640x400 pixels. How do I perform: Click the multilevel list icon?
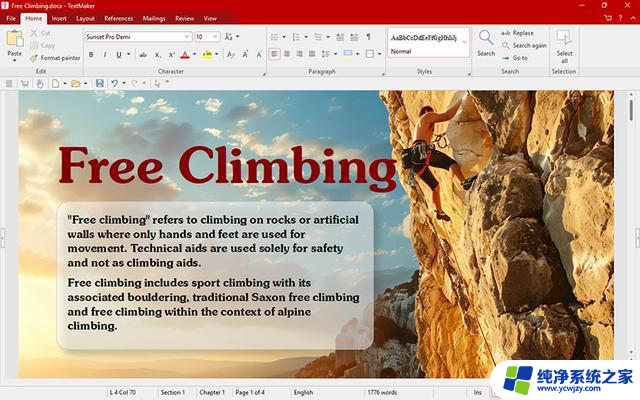pyautogui.click(x=318, y=37)
